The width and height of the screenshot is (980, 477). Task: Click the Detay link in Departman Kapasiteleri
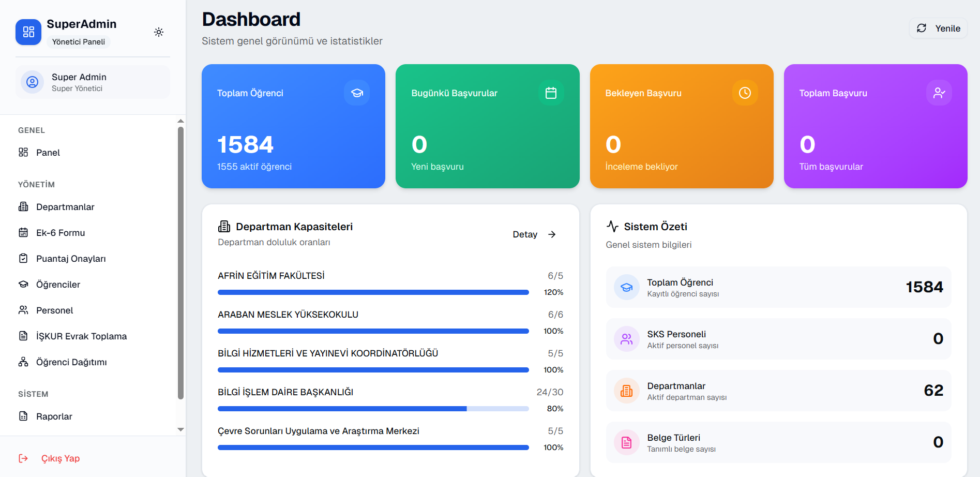point(535,234)
